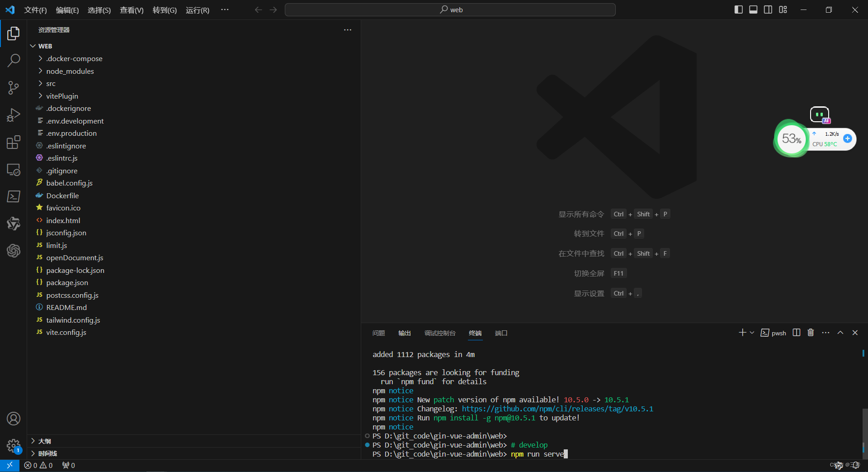Click the CPU temperature monitor widget
This screenshot has width=868, height=472.
[826, 144]
